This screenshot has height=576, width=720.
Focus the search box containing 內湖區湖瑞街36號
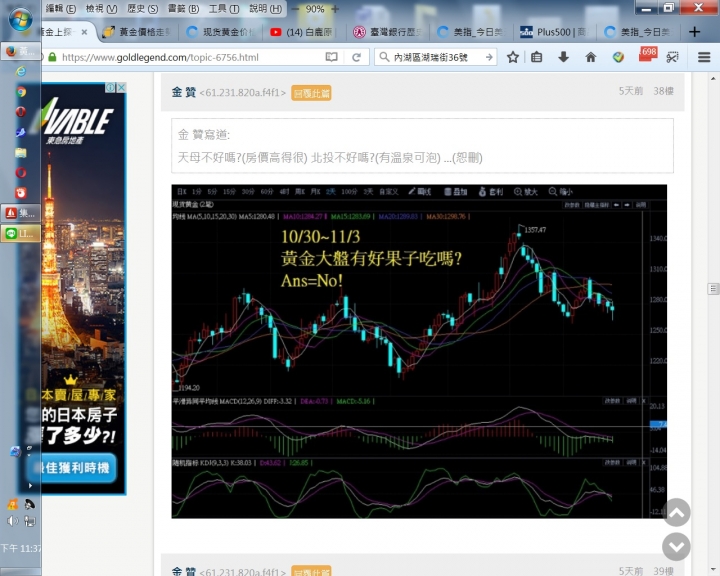434,57
